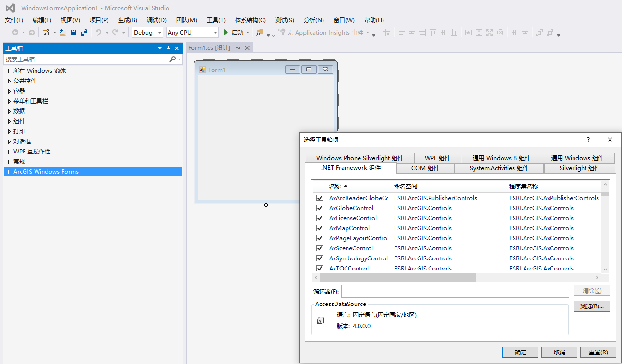Start debugging with the green 启动 arrow
This screenshot has height=364, width=622.
pos(226,32)
